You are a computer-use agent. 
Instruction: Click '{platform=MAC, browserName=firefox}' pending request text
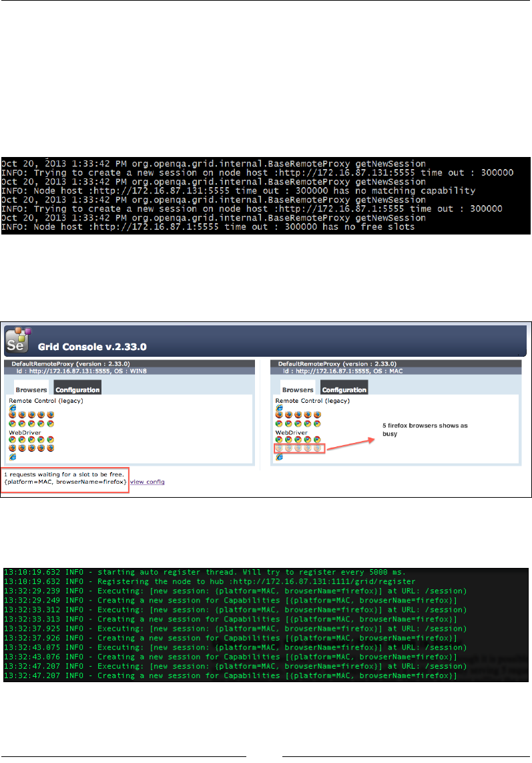(x=65, y=482)
